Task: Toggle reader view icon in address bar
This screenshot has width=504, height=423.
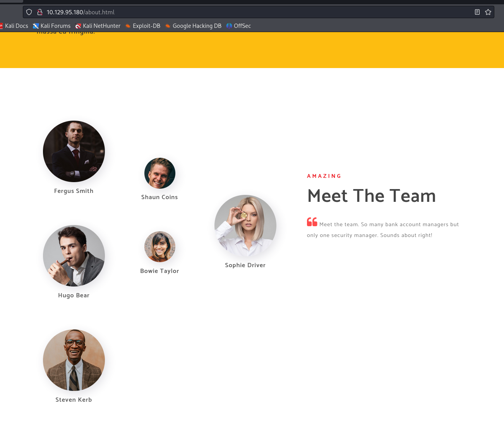Action: pos(477,12)
